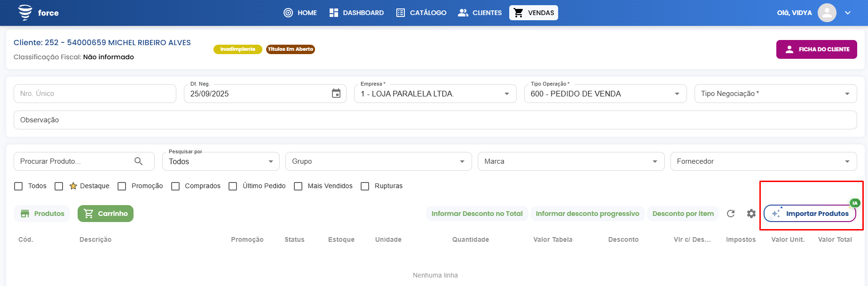Click the Valor Total column header

pyautogui.click(x=835, y=239)
